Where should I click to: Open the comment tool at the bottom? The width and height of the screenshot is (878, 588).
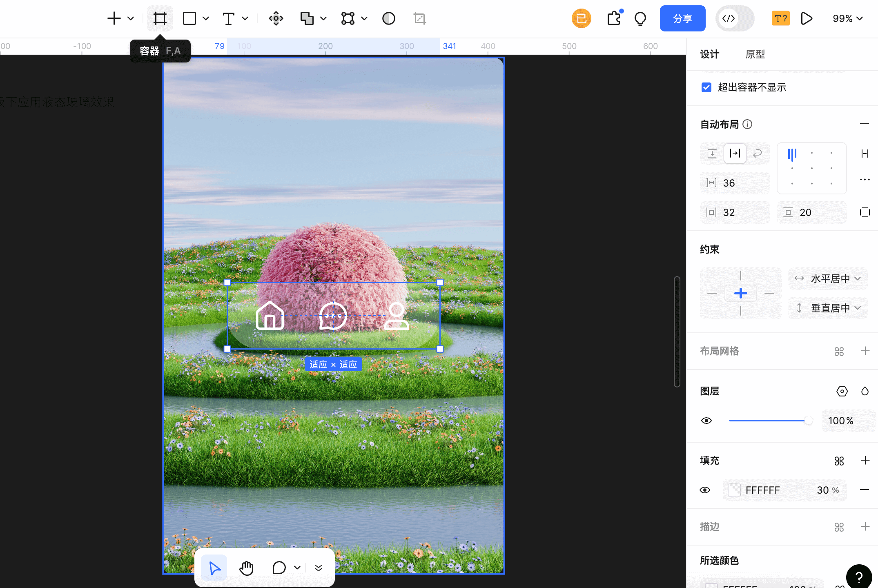click(x=279, y=568)
